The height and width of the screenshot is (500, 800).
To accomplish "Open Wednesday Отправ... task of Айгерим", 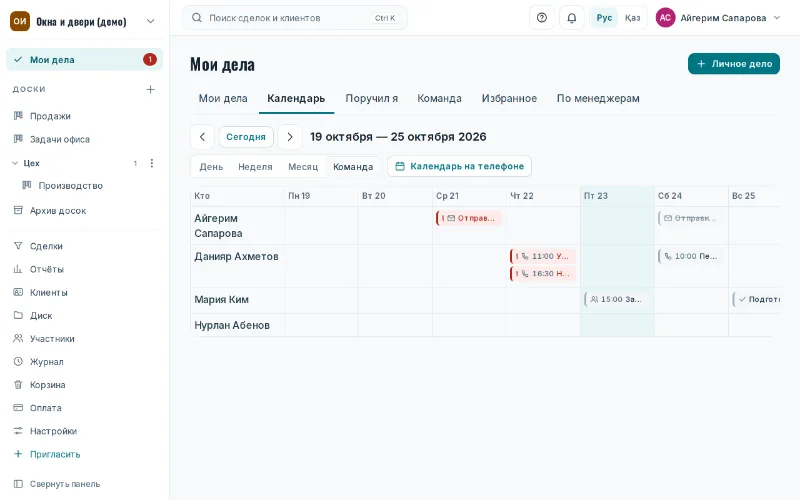I will 468,218.
